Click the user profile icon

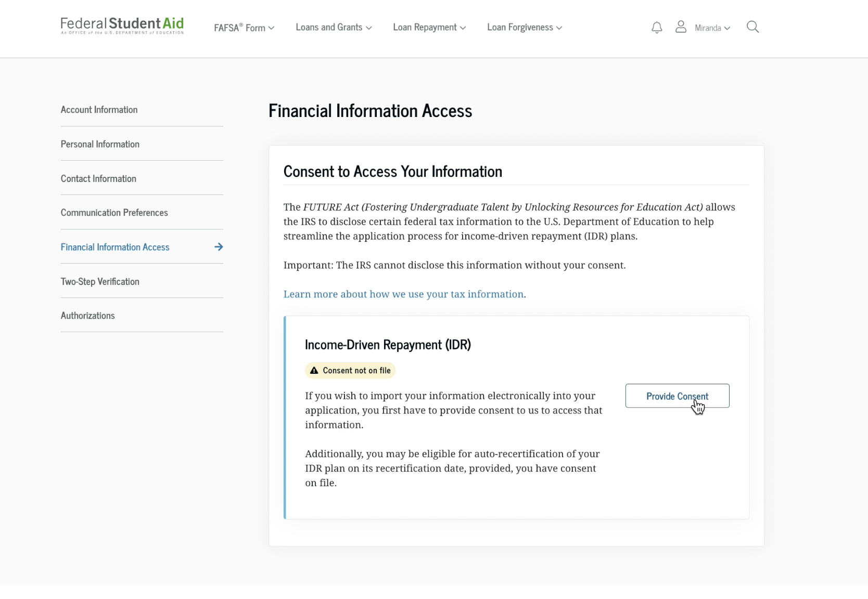[681, 27]
